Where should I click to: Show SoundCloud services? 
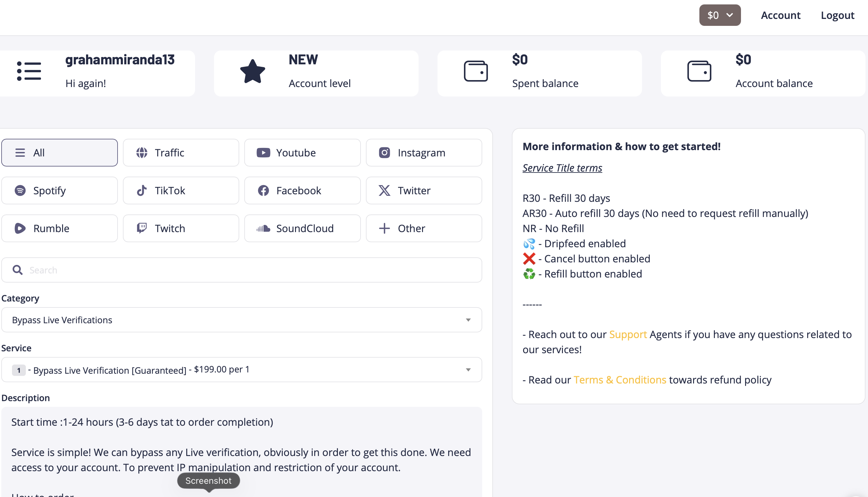coord(303,228)
